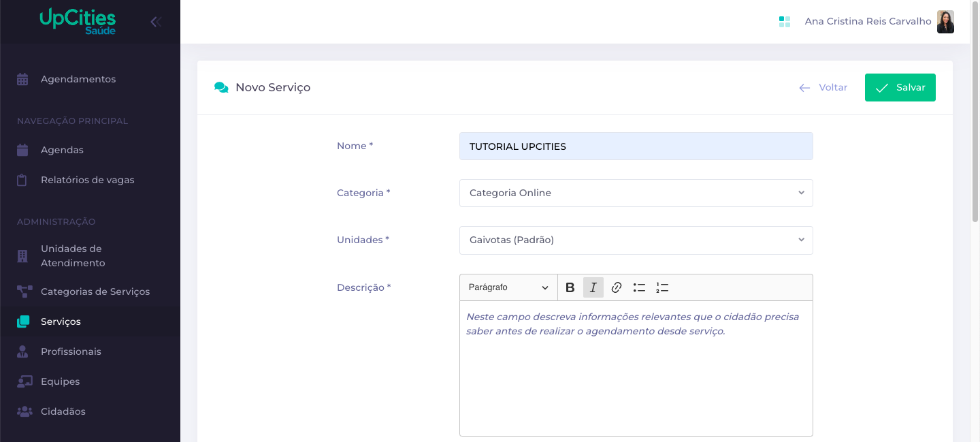The image size is (980, 442).
Task: Open Categorias de Serviços
Action: point(95,291)
